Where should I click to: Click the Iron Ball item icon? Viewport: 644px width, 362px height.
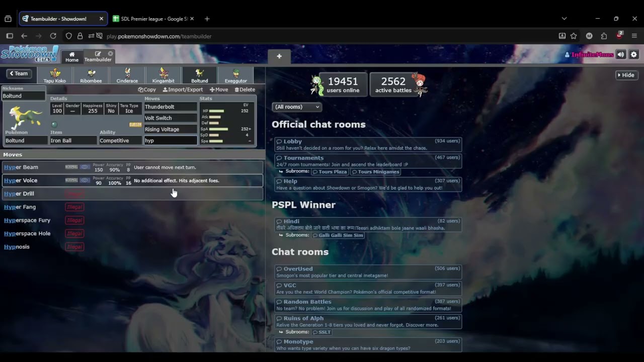[54, 124]
